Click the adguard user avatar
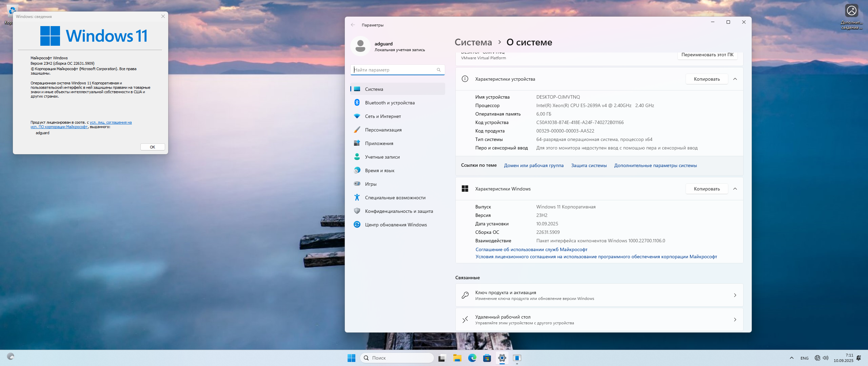The height and width of the screenshot is (366, 868). pyautogui.click(x=360, y=46)
